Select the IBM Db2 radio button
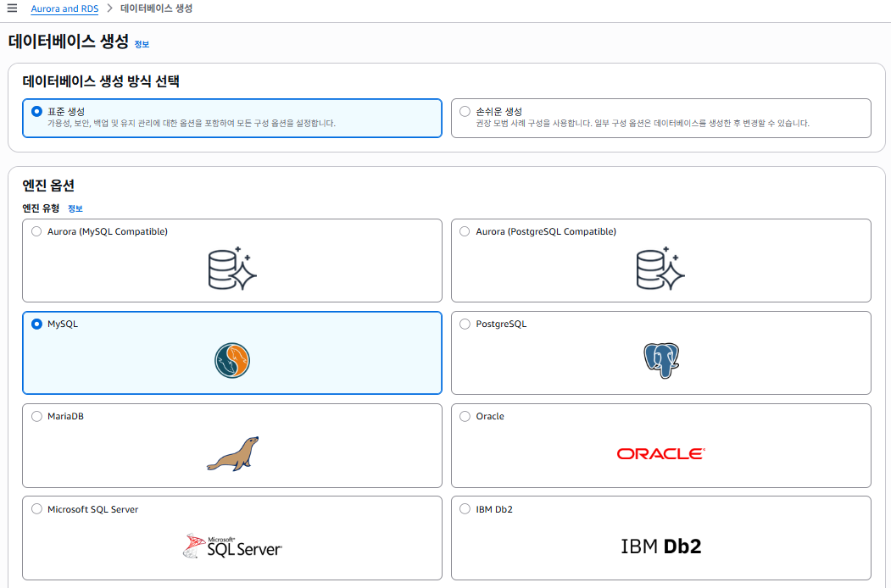 pyautogui.click(x=465, y=509)
